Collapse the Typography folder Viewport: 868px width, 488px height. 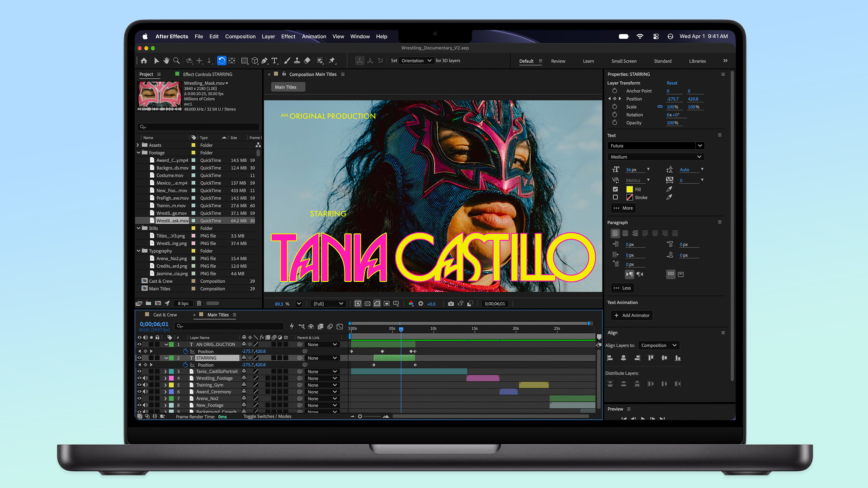pyautogui.click(x=138, y=251)
